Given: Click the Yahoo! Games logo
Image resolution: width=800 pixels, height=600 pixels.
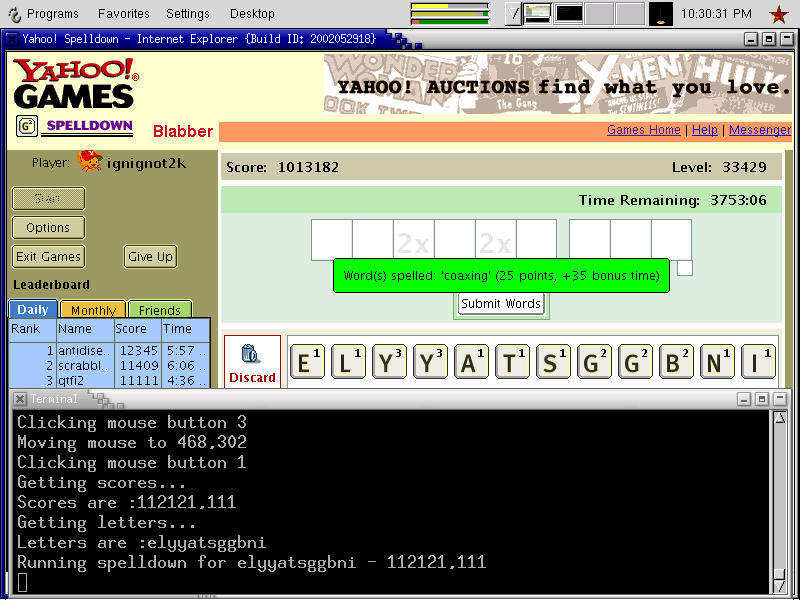Looking at the screenshot, I should pos(76,83).
